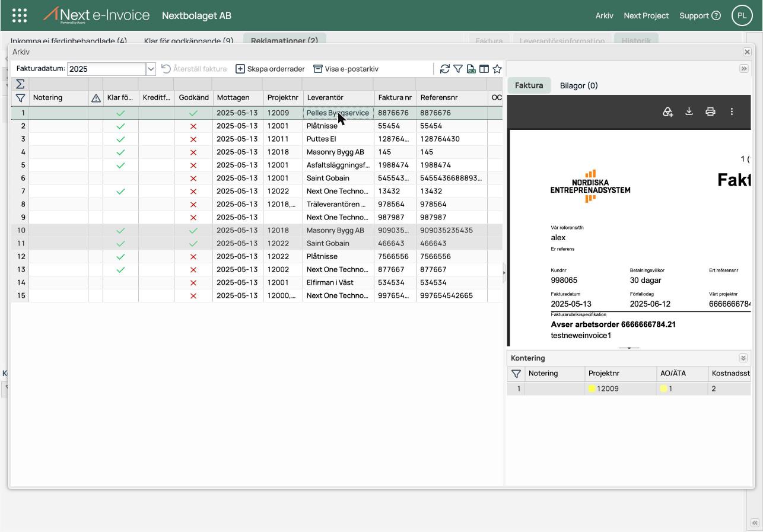
Task: Click the red Godkänd cross for Plåtnisse row 2
Action: pyautogui.click(x=193, y=126)
